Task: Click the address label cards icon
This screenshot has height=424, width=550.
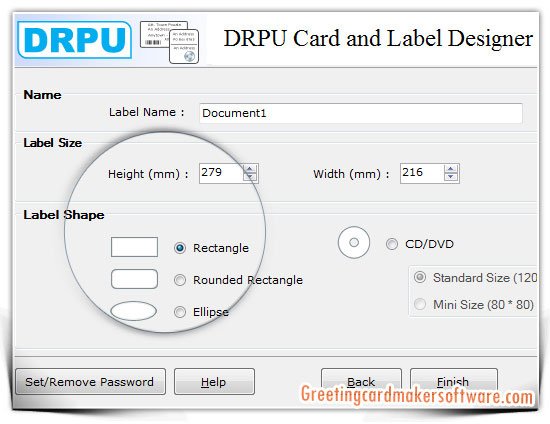Action: (x=169, y=42)
